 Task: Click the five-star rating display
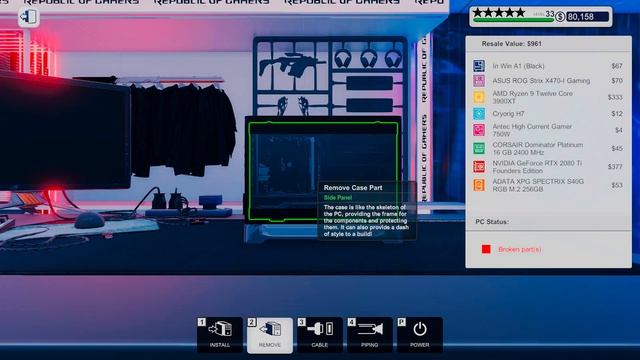pyautogui.click(x=499, y=13)
